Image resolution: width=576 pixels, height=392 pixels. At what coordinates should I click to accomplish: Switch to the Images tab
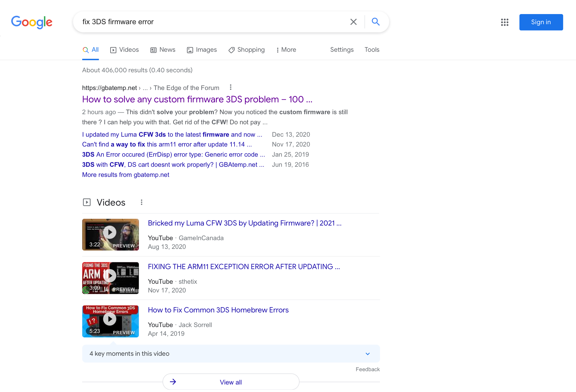point(202,50)
